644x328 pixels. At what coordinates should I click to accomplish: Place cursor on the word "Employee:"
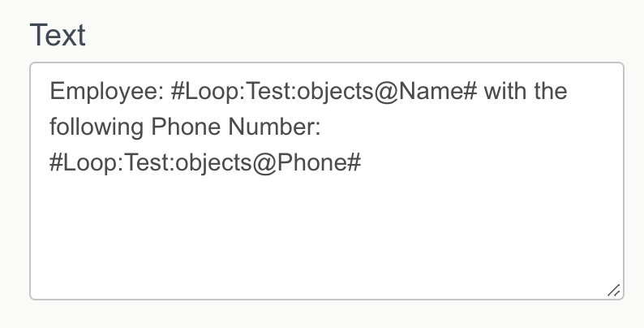(104, 90)
